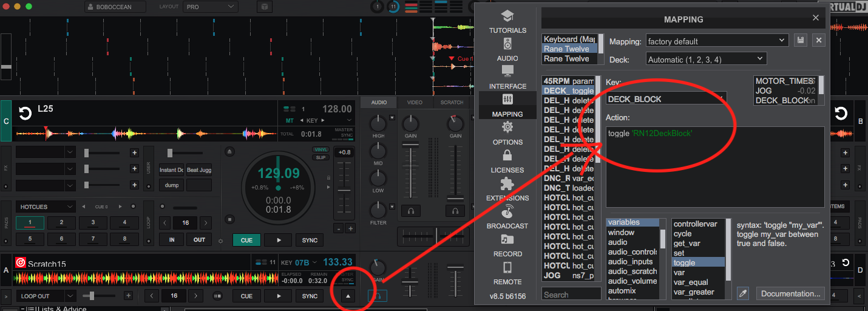The width and height of the screenshot is (868, 311).
Task: Click the left channel volume fader under GAIN
Action: (411, 173)
